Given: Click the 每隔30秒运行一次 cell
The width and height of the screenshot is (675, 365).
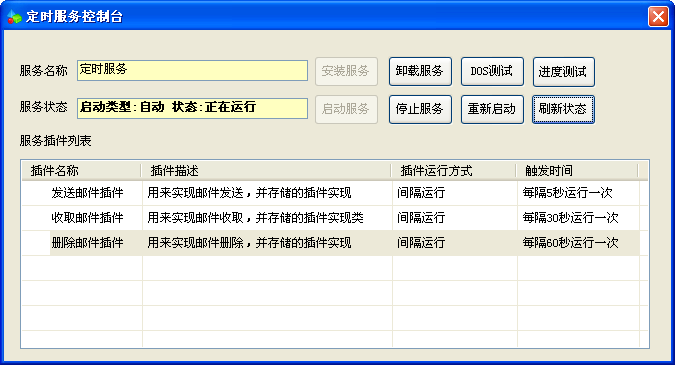Looking at the screenshot, I should point(570,218).
